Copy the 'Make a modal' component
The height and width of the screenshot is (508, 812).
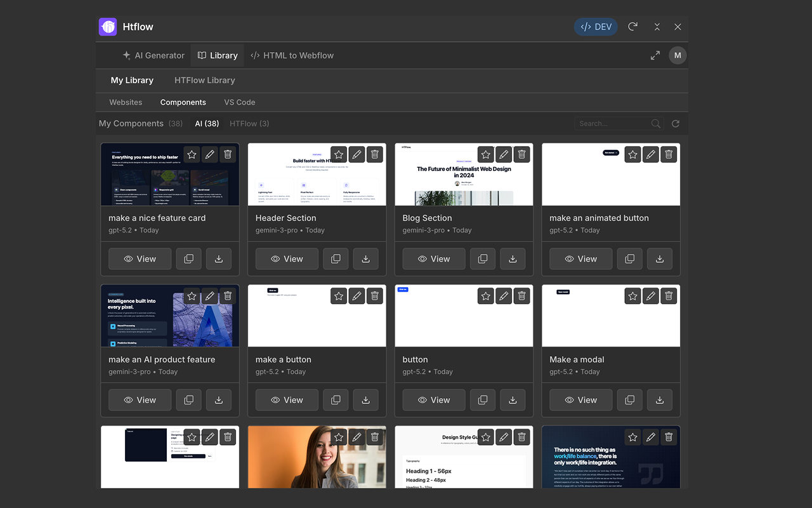point(630,400)
